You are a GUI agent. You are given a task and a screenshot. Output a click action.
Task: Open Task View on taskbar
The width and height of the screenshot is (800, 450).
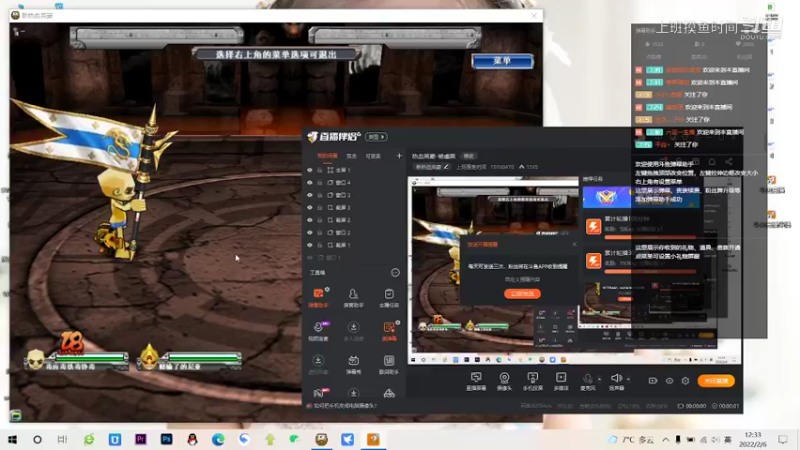pyautogui.click(x=62, y=439)
